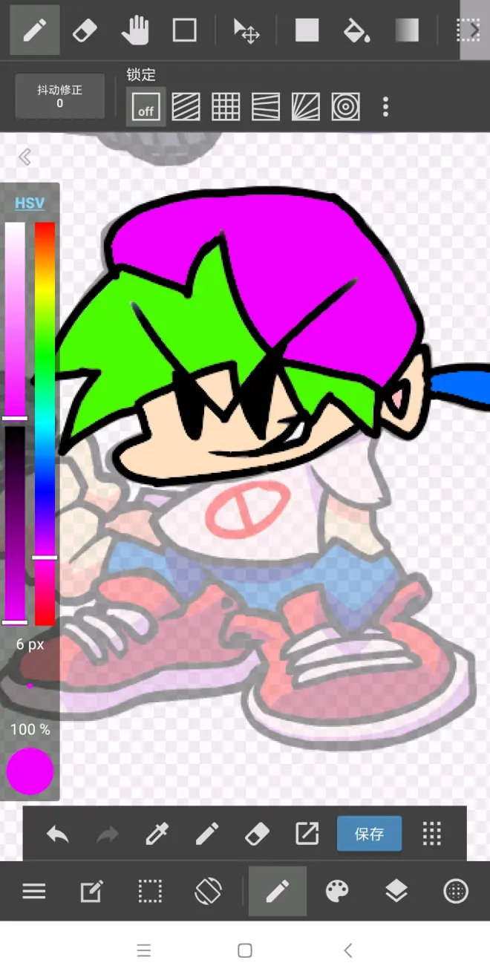Open snap settings three-dot menu

coord(385,108)
